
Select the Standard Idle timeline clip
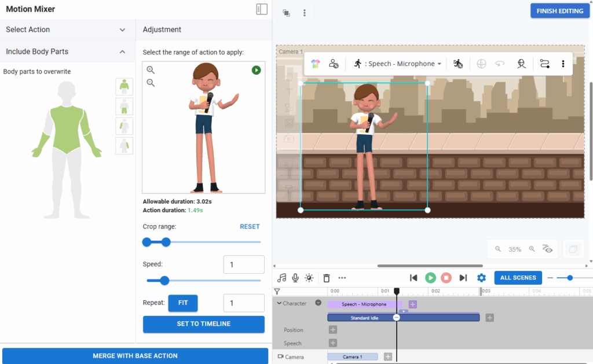[365, 318]
